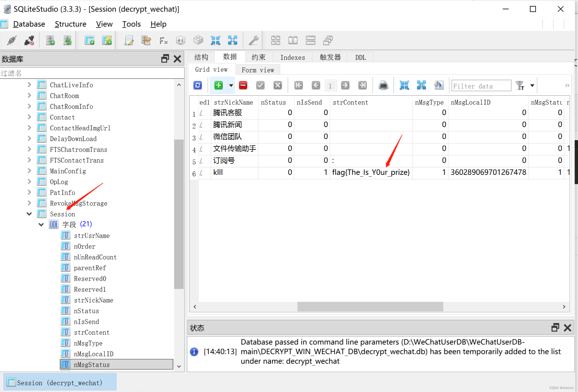Collapse the Session table node

tap(29, 214)
